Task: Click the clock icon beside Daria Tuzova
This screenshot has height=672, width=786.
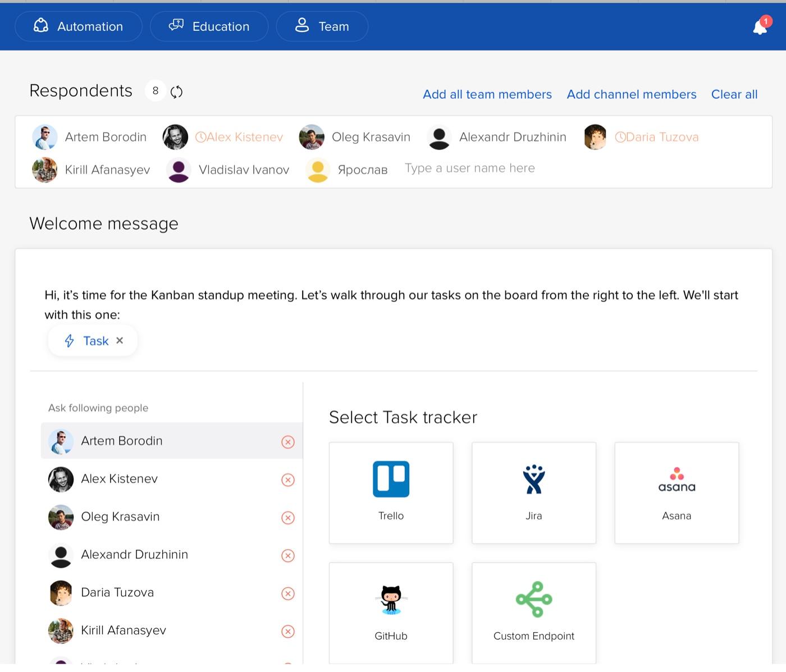Action: pyautogui.click(x=620, y=137)
